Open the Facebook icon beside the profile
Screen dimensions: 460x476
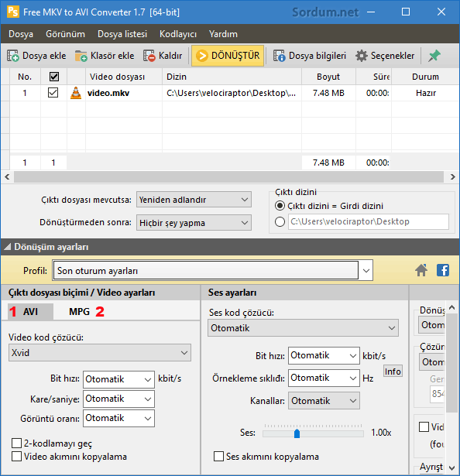pyautogui.click(x=443, y=270)
